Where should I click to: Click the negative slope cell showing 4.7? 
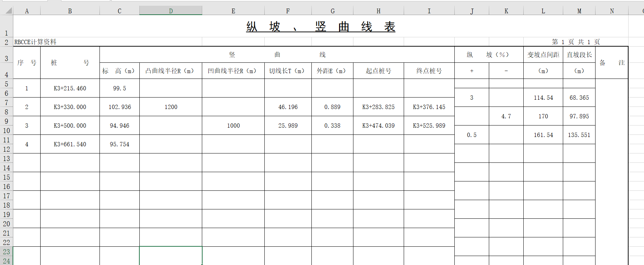506,116
